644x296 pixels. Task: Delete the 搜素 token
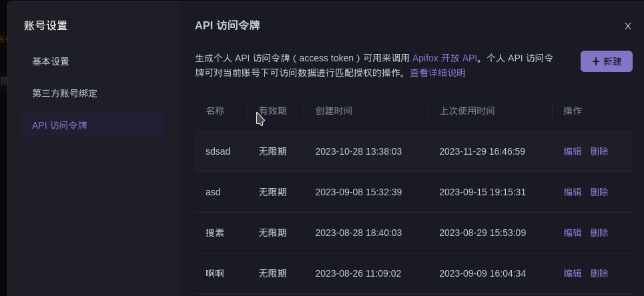point(599,233)
